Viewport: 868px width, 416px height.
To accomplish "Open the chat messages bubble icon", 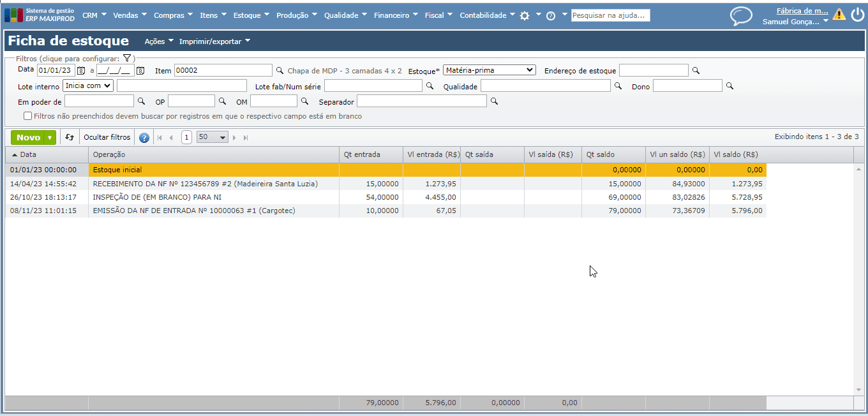I will (x=741, y=15).
